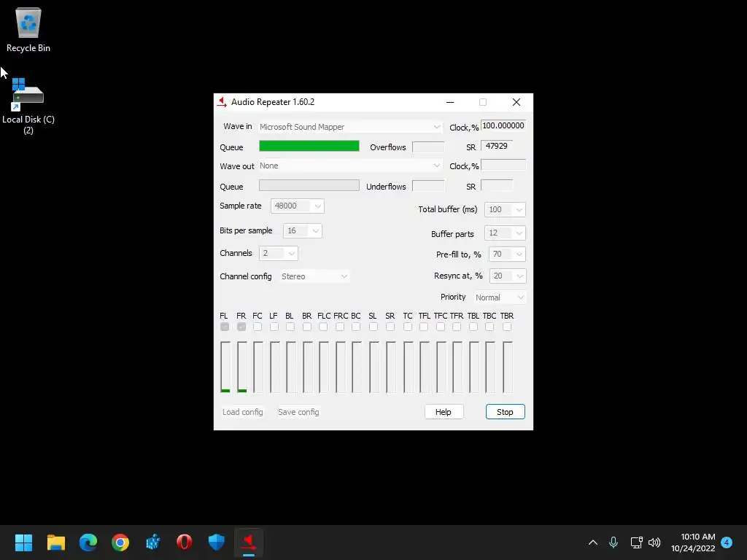The height and width of the screenshot is (560, 747).
Task: Click the Wave in SR value 47929
Action: pos(497,146)
